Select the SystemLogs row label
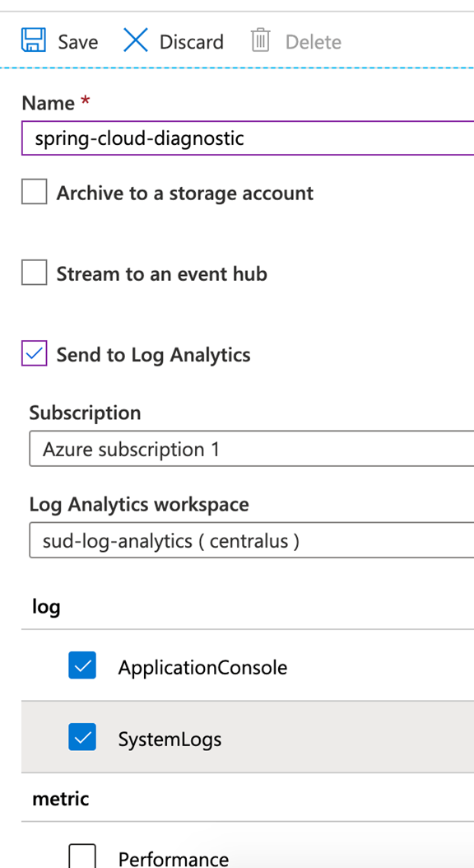474x868 pixels. [170, 739]
